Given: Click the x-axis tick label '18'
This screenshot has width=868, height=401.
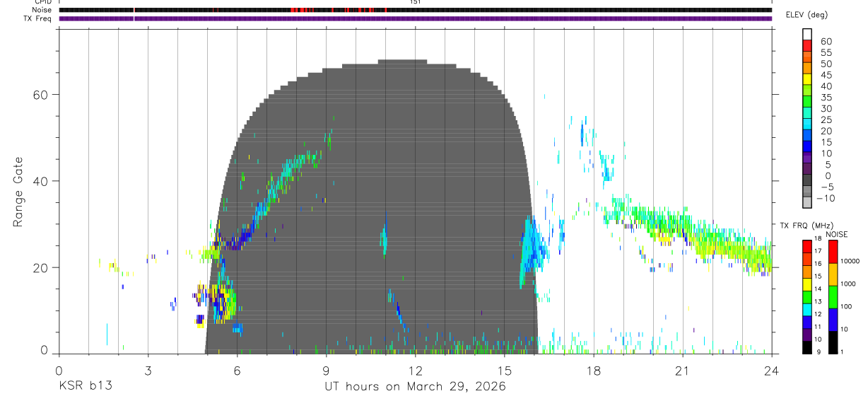Looking at the screenshot, I should click(593, 370).
